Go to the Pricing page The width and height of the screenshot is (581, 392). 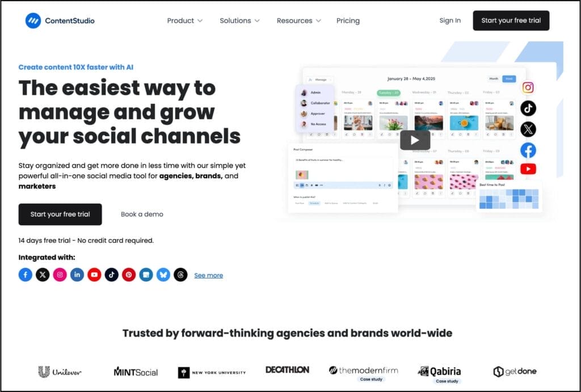coord(348,21)
